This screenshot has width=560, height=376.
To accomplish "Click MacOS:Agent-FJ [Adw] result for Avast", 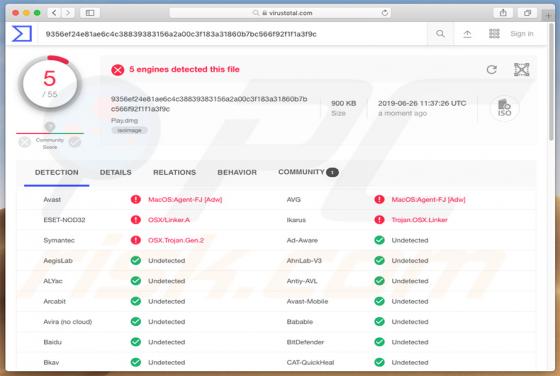I will (185, 200).
